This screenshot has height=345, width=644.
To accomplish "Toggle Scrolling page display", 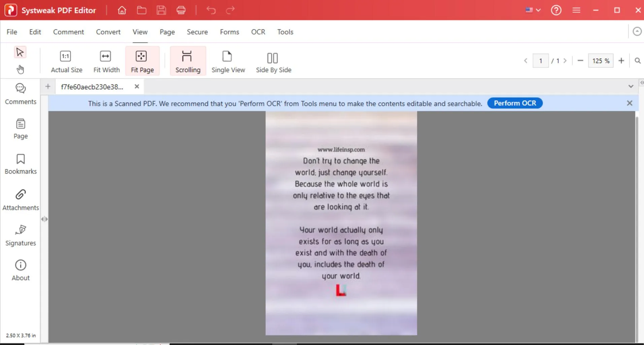I will click(187, 61).
